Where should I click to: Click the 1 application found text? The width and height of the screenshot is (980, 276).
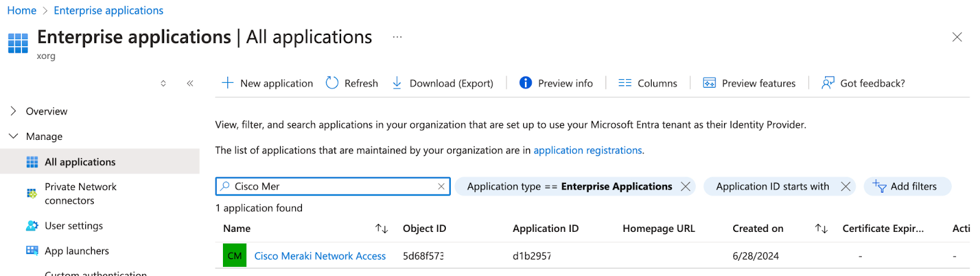coord(259,208)
